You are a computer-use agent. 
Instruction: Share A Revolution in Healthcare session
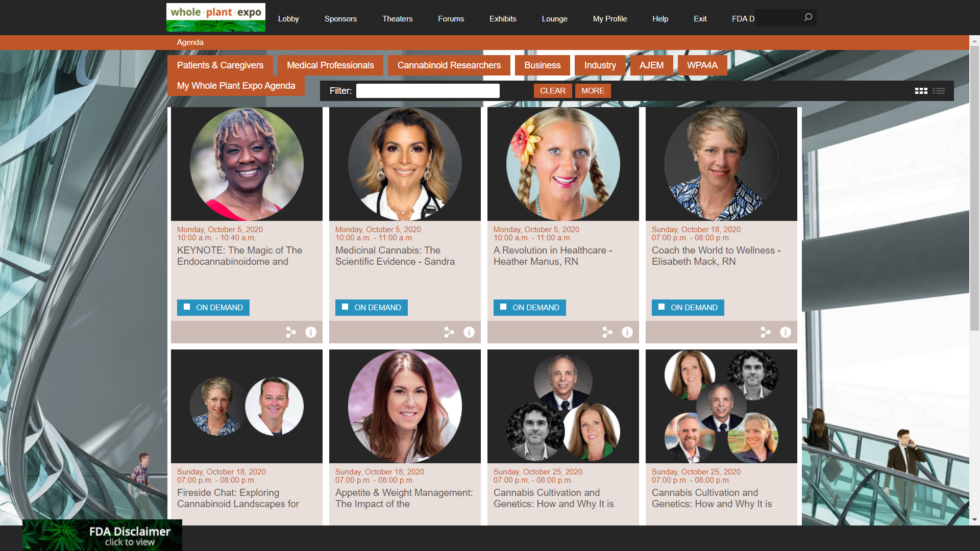607,332
